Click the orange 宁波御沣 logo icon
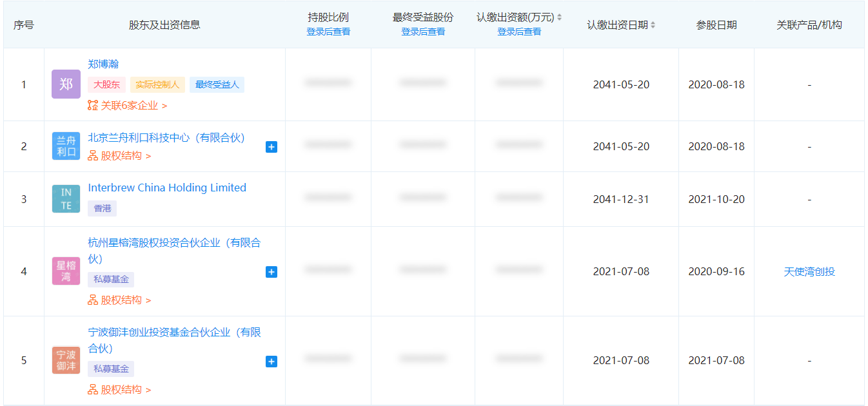The height and width of the screenshot is (406, 868). click(66, 360)
